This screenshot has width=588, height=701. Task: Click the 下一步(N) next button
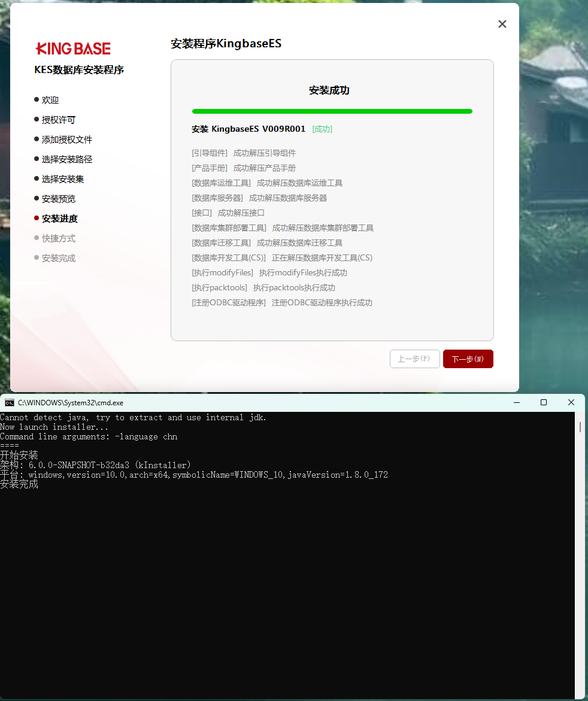[468, 359]
